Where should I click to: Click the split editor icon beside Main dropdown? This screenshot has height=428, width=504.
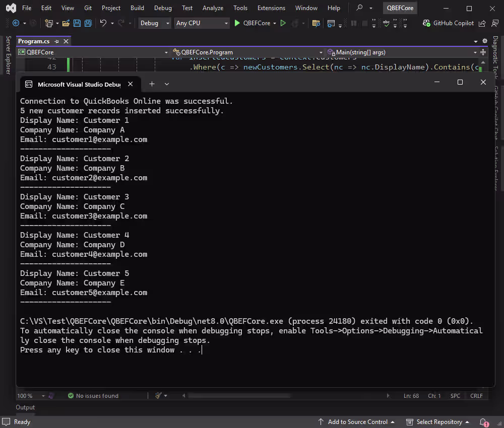click(x=483, y=52)
